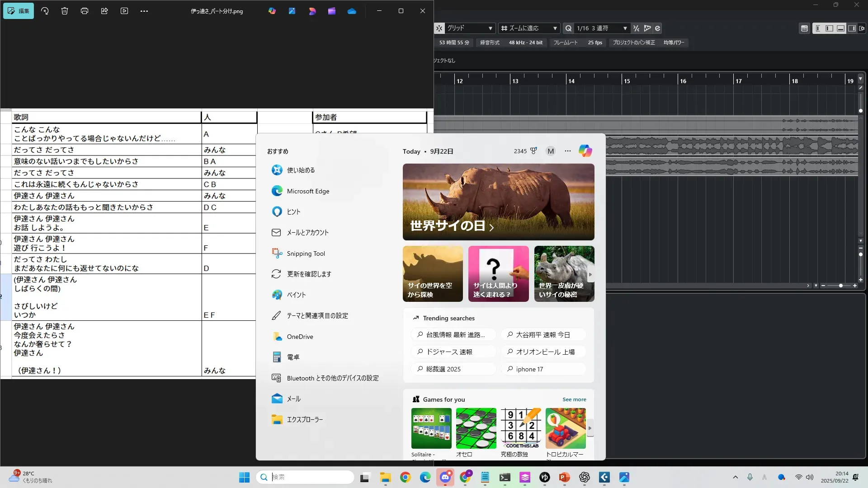Open Snipping Tool from recommended list
Screen dimensions: 868x488
pyautogui.click(x=306, y=253)
